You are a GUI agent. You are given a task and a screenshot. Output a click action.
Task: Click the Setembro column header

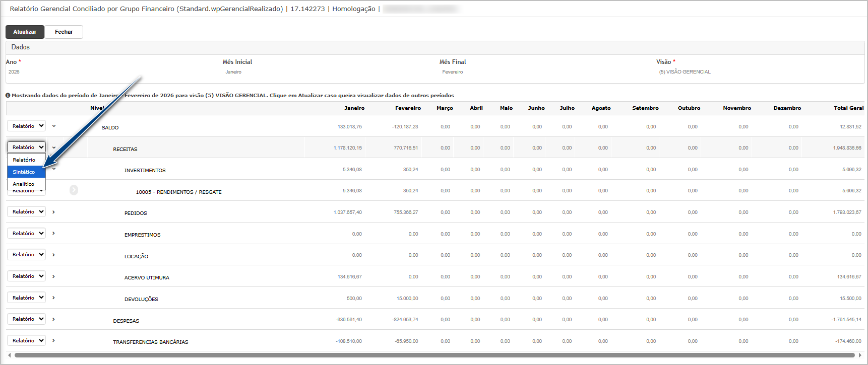[x=645, y=108]
